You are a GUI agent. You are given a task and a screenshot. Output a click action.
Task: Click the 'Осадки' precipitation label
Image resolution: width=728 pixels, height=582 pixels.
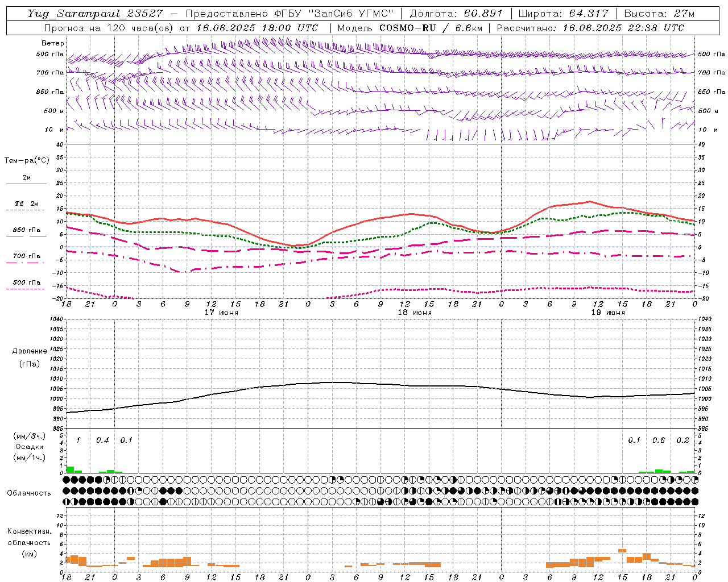click(30, 447)
